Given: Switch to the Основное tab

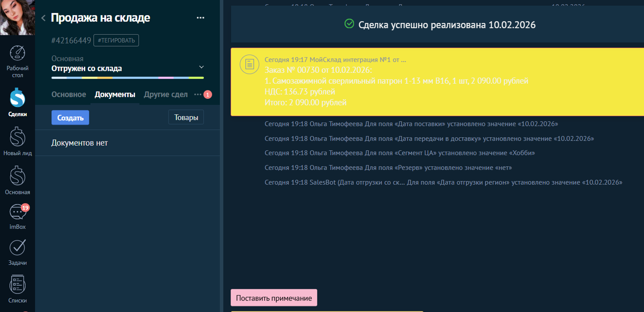Looking at the screenshot, I should click(69, 94).
